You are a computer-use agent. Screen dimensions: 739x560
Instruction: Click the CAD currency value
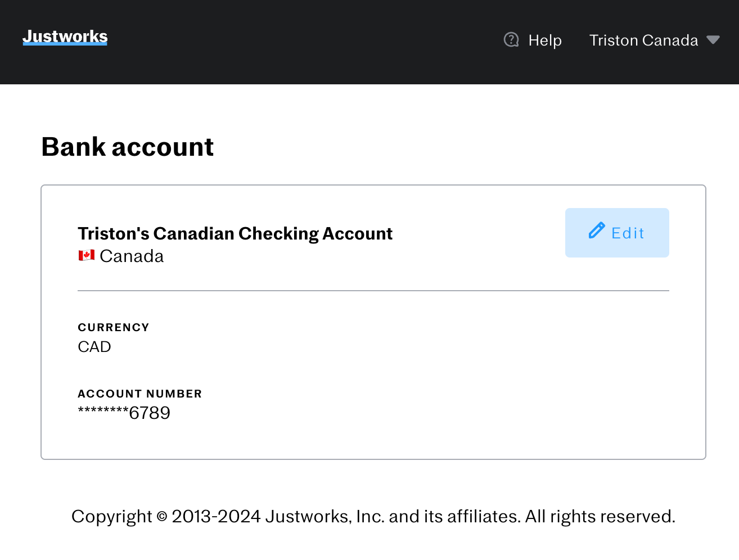94,346
